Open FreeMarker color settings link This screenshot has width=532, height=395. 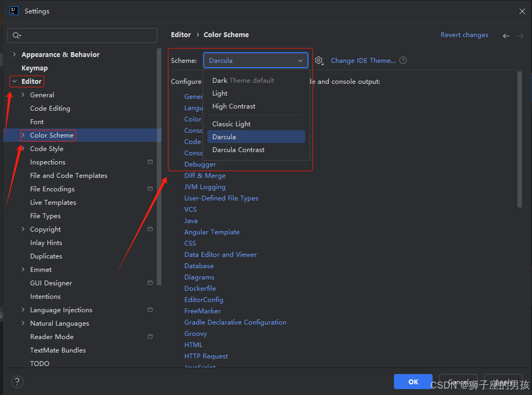(x=202, y=311)
